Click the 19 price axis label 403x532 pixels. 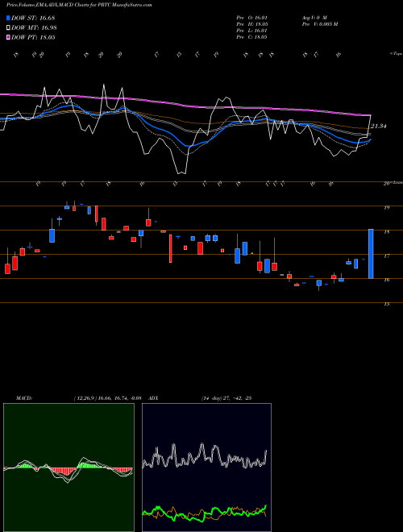[386, 208]
